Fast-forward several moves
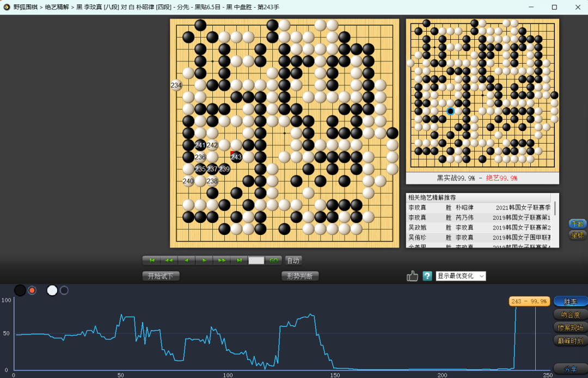This screenshot has height=378, width=588. click(x=222, y=261)
